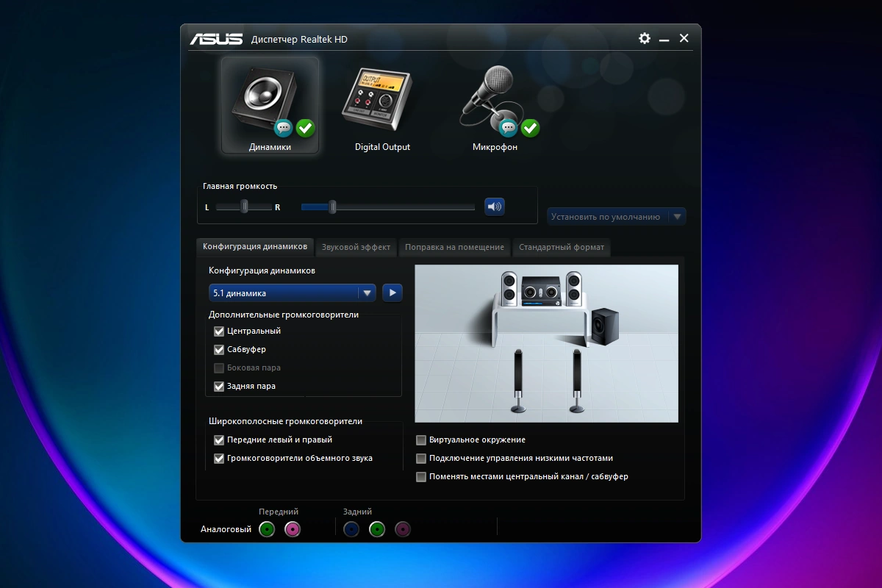
Task: Click the Главная громкость label
Action: coord(240,186)
